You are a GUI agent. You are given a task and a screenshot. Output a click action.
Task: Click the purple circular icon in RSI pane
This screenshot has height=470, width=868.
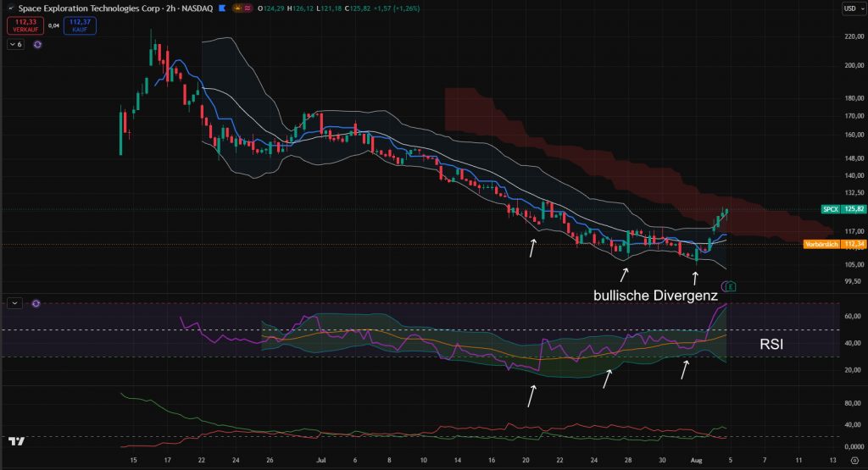(36, 303)
